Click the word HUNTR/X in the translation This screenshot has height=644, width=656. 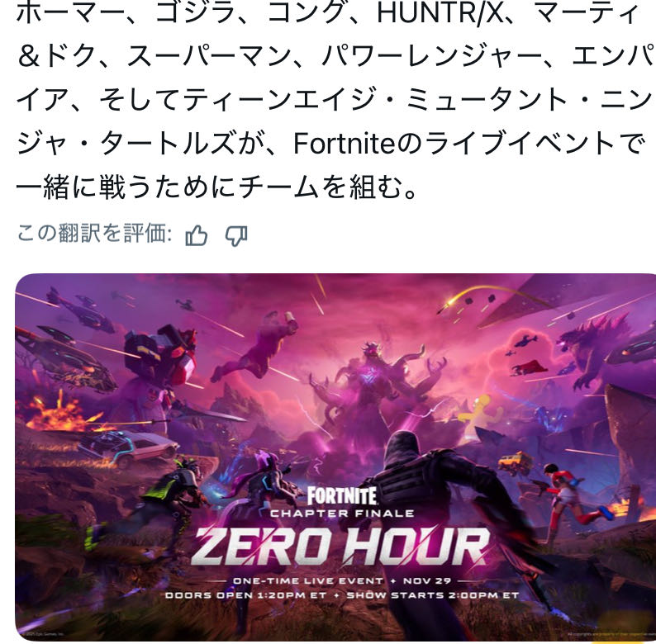click(x=440, y=13)
